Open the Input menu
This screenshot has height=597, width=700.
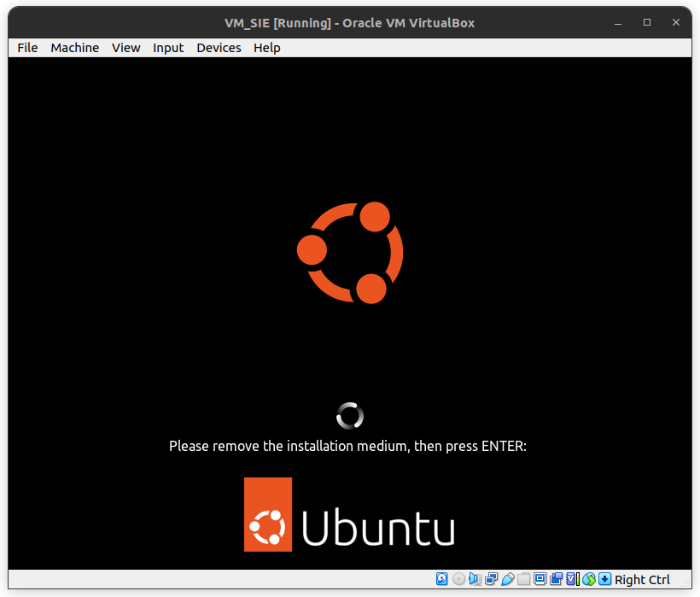[x=168, y=48]
